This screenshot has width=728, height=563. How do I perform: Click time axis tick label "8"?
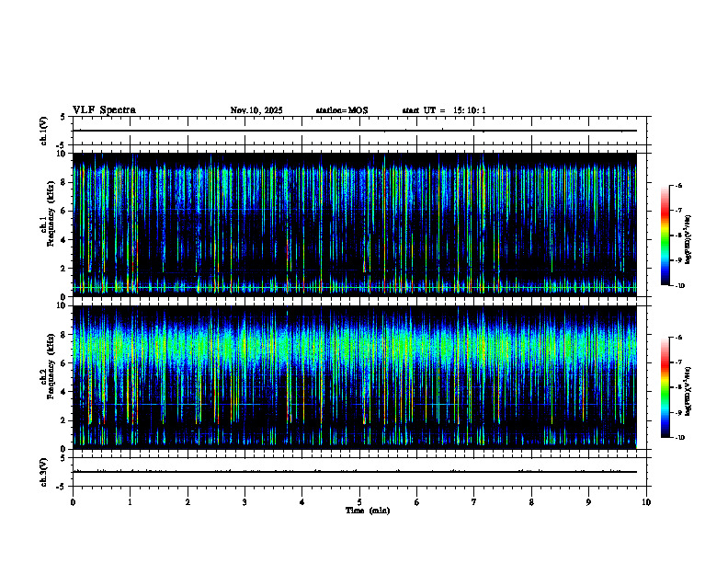point(531,502)
